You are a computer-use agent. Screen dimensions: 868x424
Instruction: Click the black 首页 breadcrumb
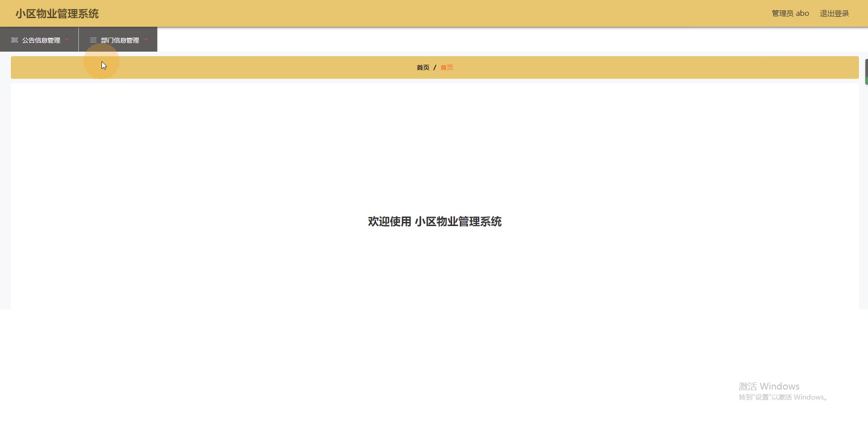(423, 67)
